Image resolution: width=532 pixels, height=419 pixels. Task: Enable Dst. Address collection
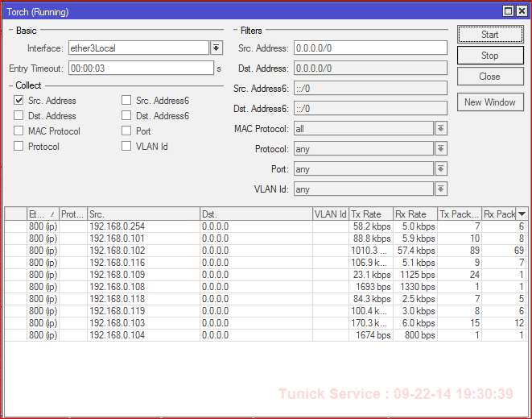[19, 115]
